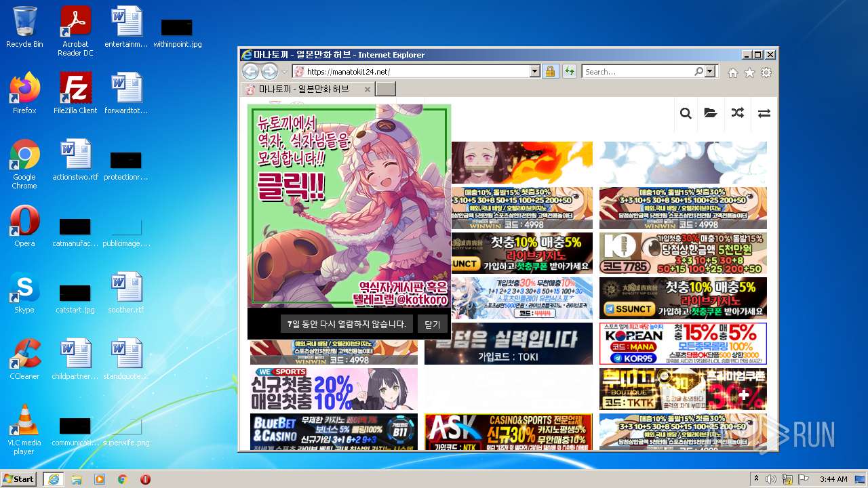Close the 마나토끼 tab

click(x=368, y=89)
